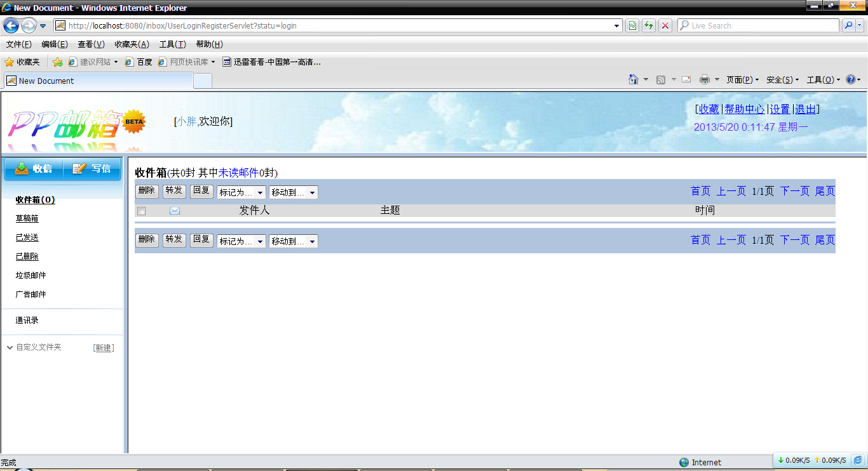Open the 标记为 mark-as dropdown
Viewport: 868px width, 471px height.
(x=259, y=192)
